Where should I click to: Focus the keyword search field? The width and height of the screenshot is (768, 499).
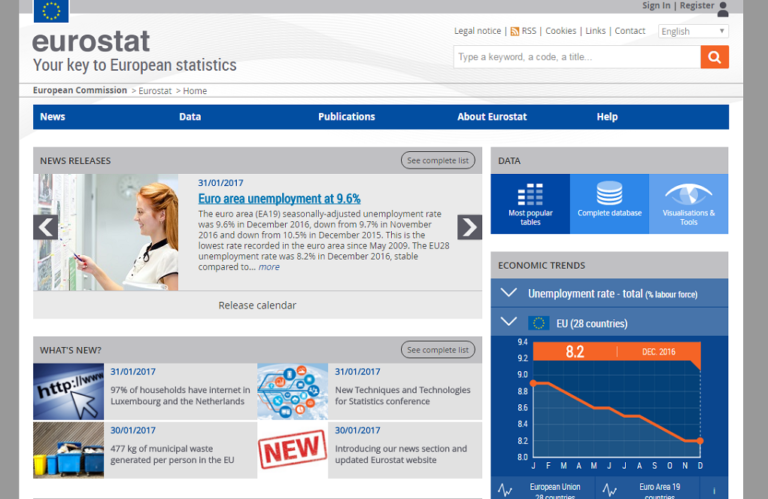(x=577, y=57)
